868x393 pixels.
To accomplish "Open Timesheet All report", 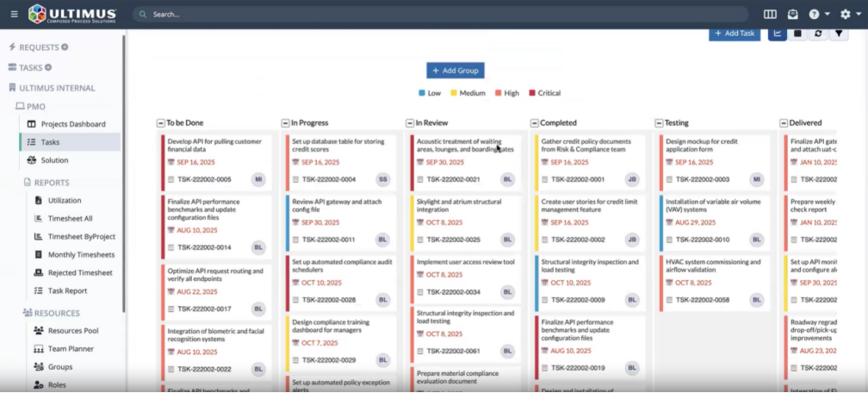I will [x=71, y=218].
